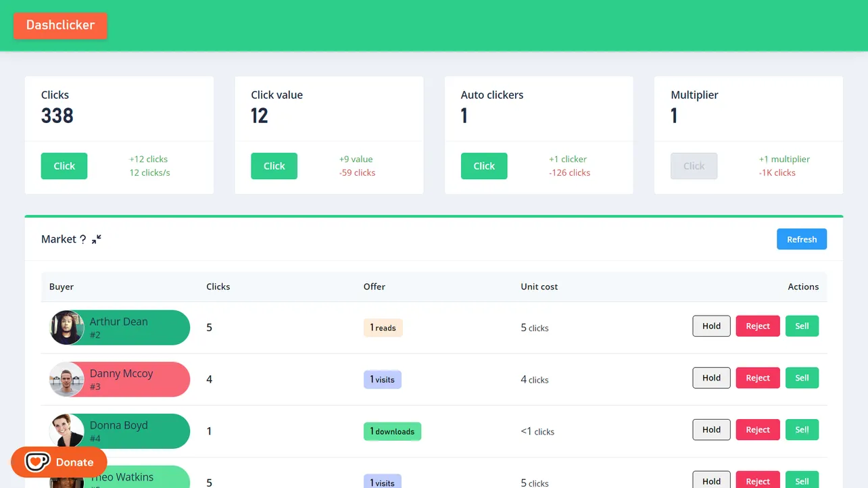868x488 pixels.
Task: Sell to Arthur Dean
Action: (802, 326)
